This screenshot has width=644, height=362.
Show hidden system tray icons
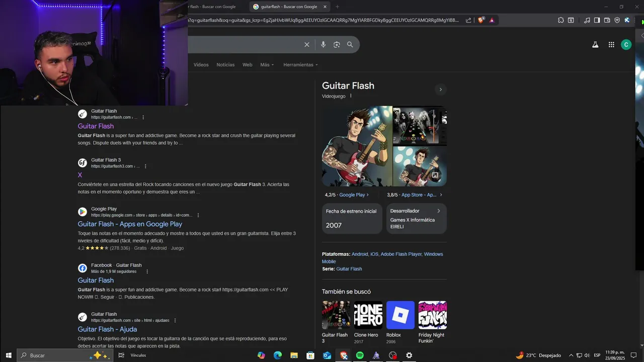[x=571, y=355]
